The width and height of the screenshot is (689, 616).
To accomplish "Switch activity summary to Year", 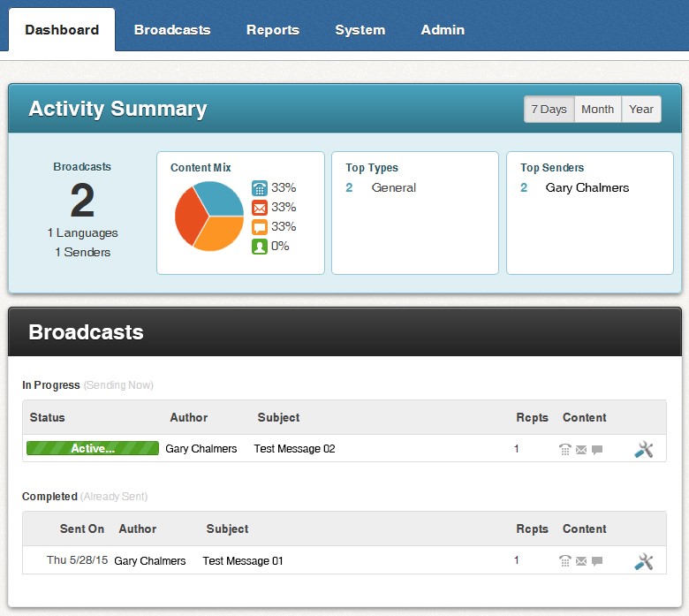I will point(641,109).
